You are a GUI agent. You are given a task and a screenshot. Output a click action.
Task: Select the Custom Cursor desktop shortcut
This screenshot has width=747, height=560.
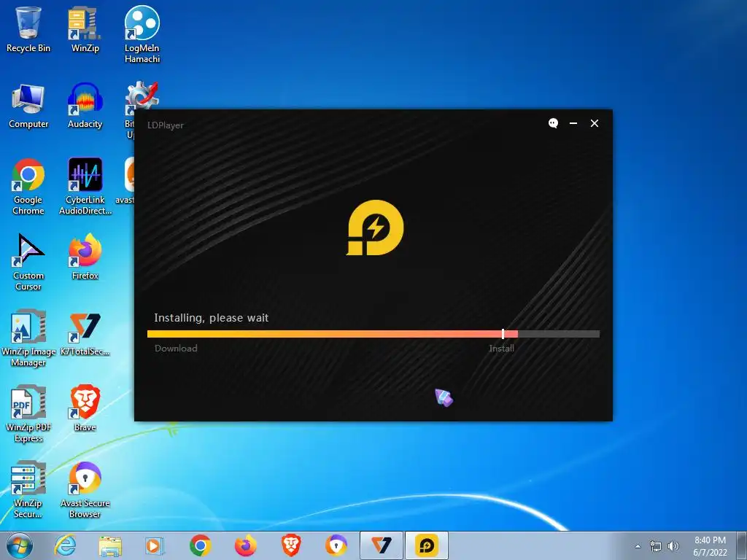[28, 262]
